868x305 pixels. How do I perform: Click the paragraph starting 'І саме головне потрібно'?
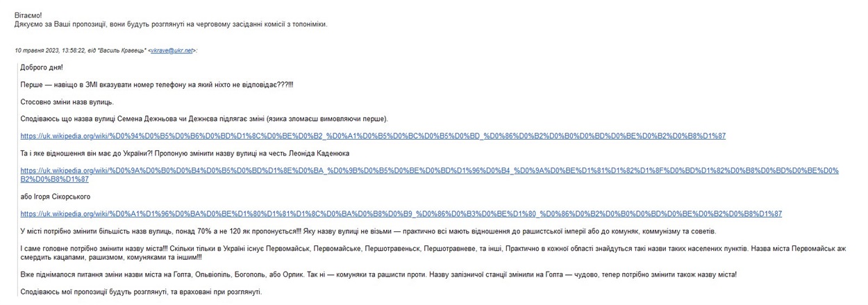click(433, 253)
